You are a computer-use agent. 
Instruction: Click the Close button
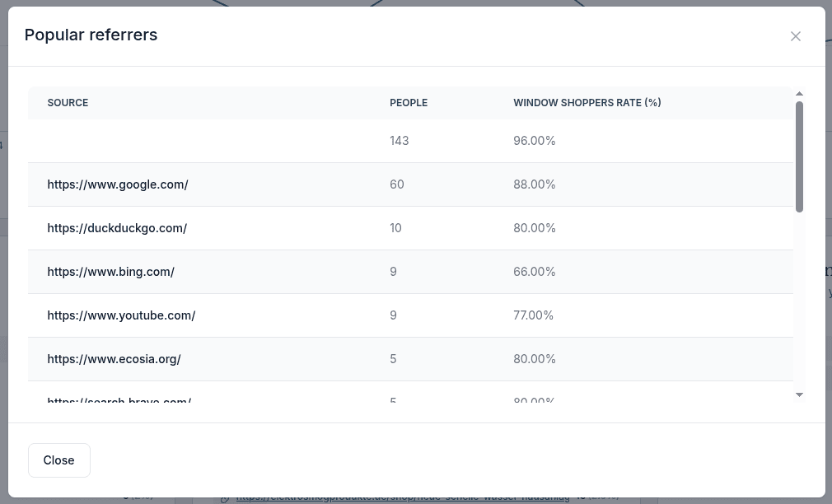(x=58, y=460)
